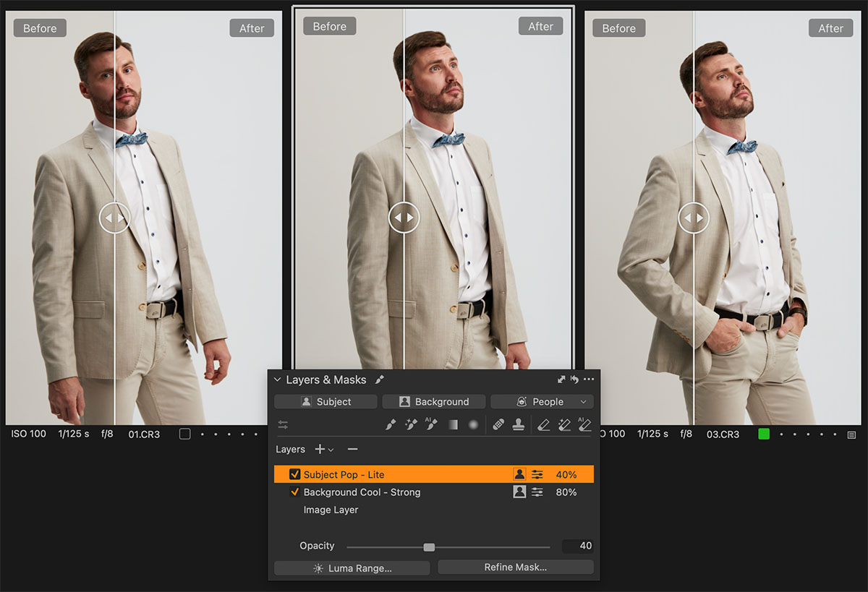Choose the Linear Gradient Mask tool
Image resolution: width=868 pixels, height=592 pixels.
coord(453,425)
